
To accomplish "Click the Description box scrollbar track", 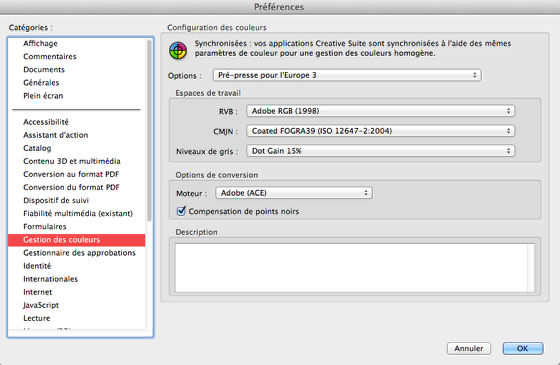I will point(531,268).
